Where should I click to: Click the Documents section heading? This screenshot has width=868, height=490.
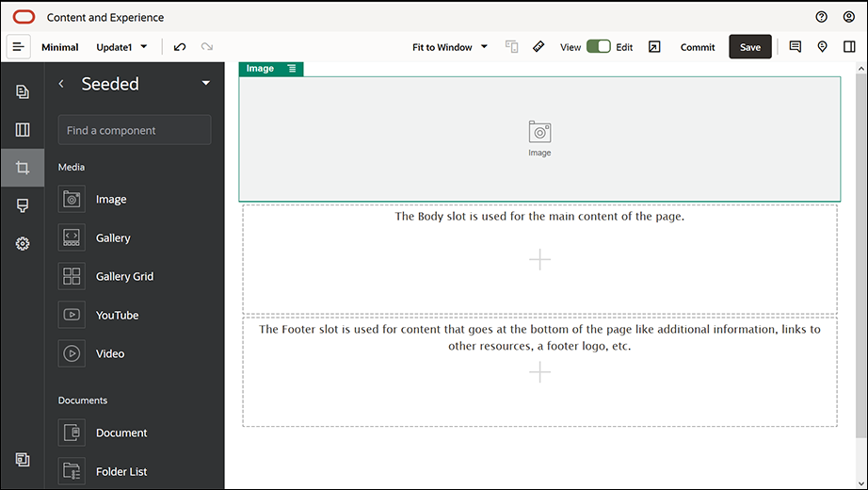[x=83, y=400]
